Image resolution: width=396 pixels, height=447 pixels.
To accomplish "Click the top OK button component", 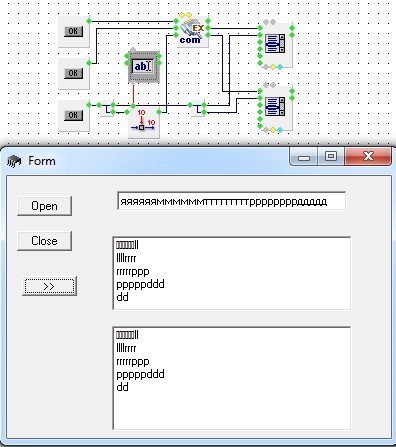I will [x=74, y=32].
